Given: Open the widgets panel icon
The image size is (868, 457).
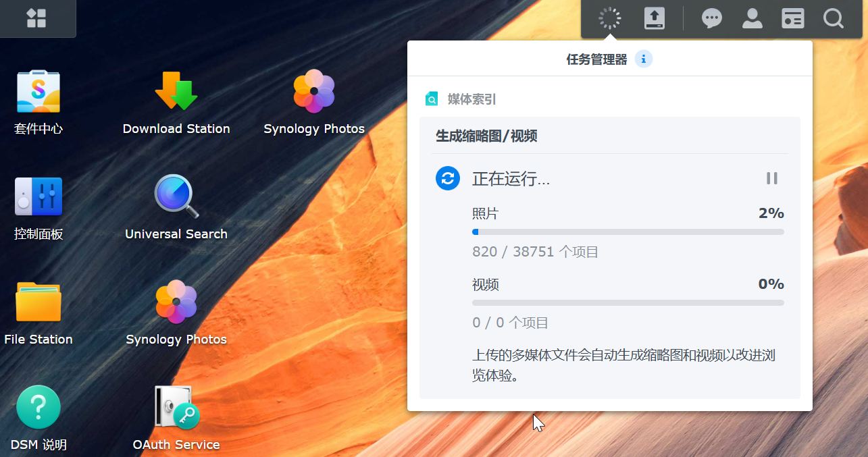Looking at the screenshot, I should 793,18.
